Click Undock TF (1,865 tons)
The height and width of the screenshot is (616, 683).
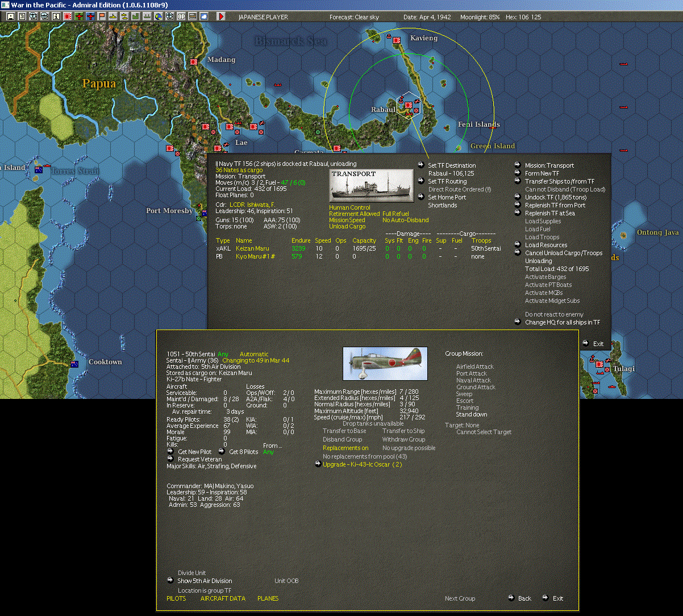pyautogui.click(x=555, y=197)
